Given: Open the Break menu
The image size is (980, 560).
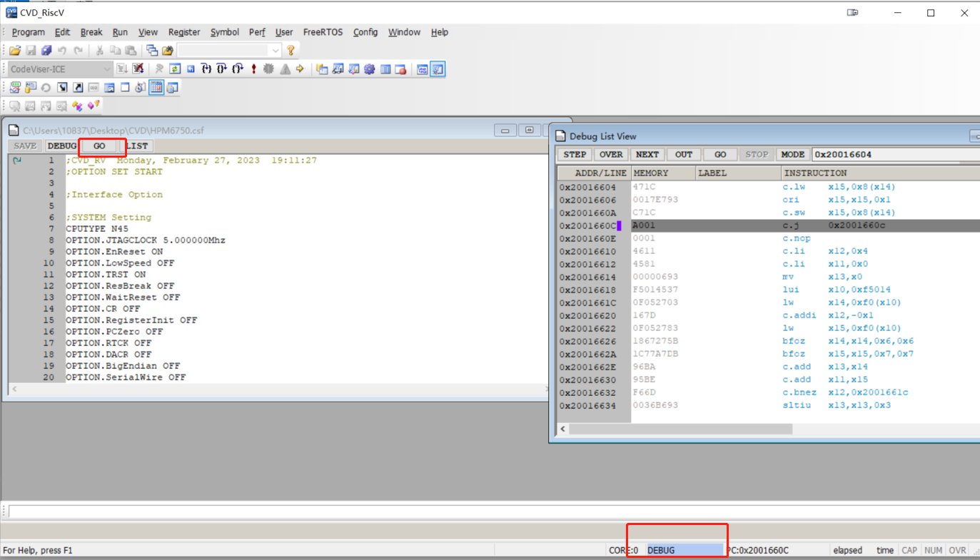Looking at the screenshot, I should tap(91, 32).
